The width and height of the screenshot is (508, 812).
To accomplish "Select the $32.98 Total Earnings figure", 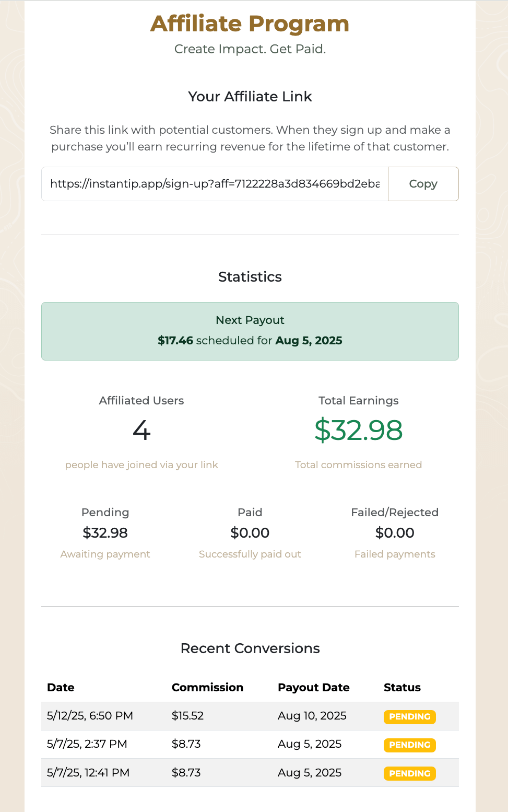I will (x=358, y=431).
